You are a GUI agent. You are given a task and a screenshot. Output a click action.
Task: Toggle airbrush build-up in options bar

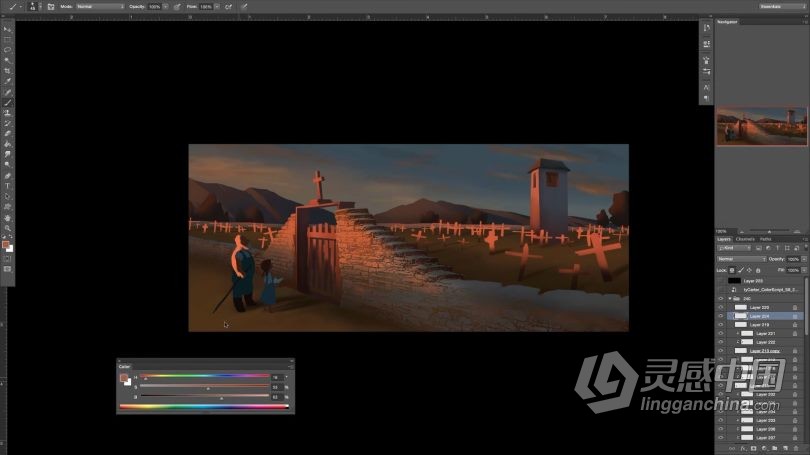coord(228,7)
